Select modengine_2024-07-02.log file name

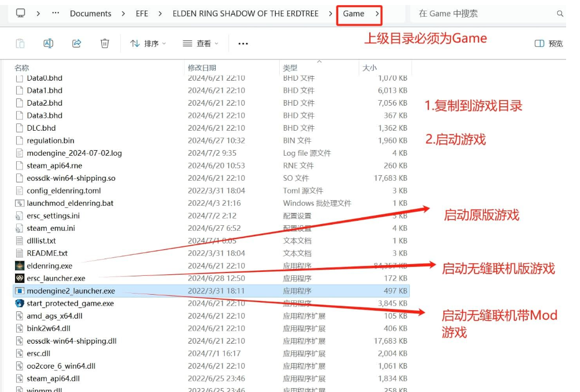75,153
